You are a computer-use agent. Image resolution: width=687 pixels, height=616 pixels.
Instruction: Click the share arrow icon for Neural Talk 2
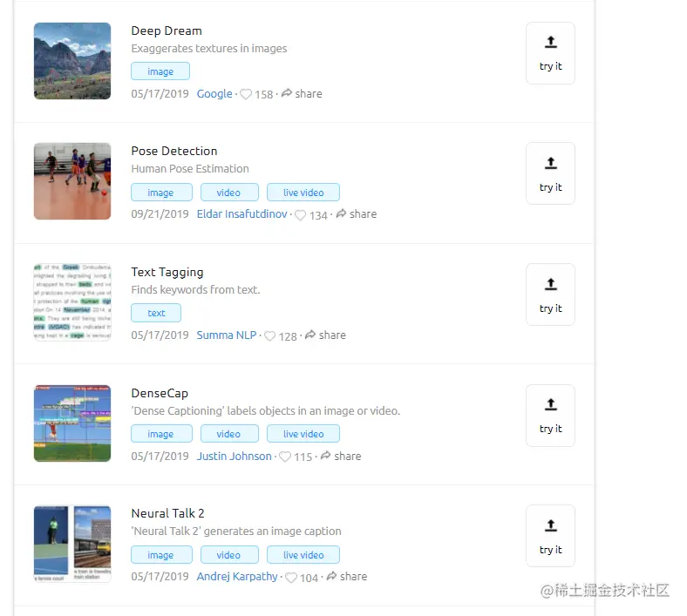click(x=331, y=576)
